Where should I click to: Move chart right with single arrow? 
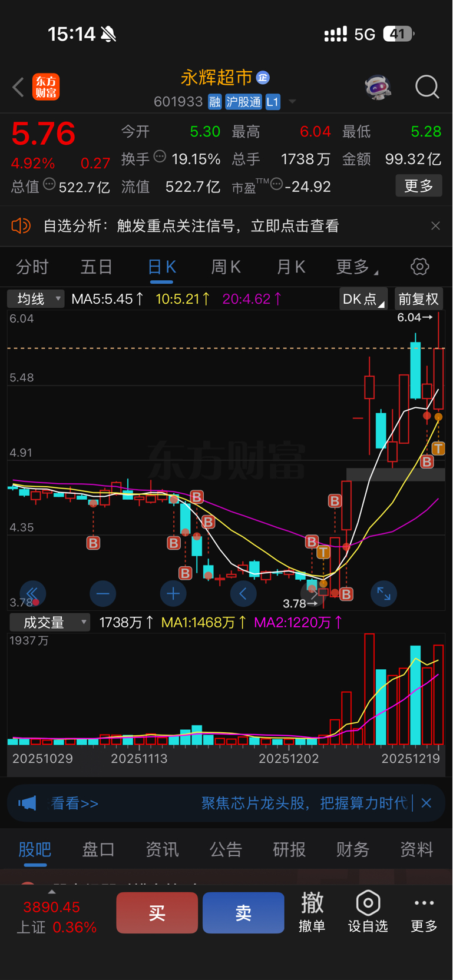click(313, 593)
